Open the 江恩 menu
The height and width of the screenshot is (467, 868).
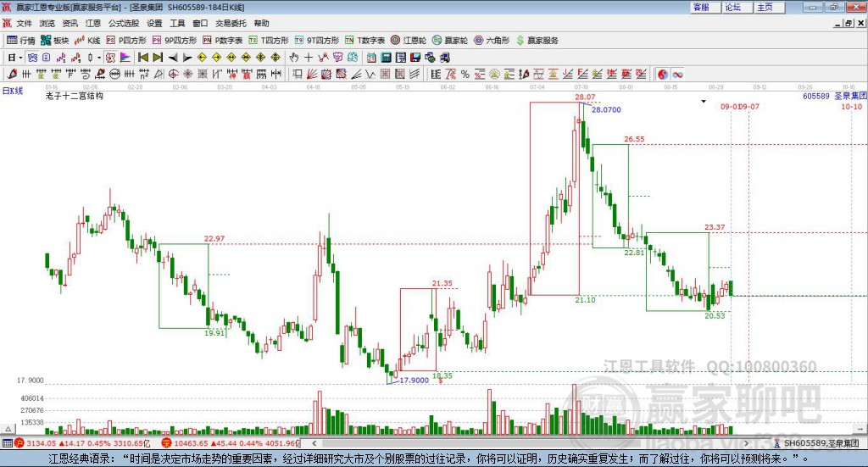(93, 23)
